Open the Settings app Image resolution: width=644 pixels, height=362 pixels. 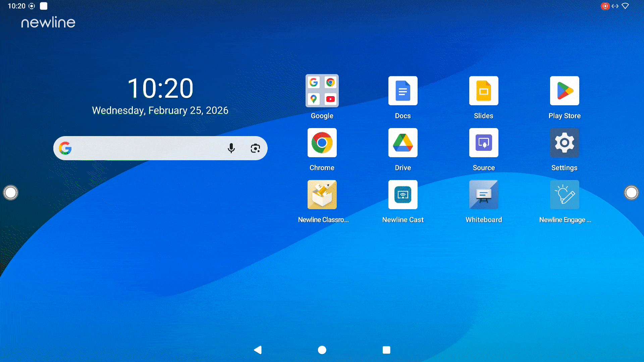[x=565, y=143]
